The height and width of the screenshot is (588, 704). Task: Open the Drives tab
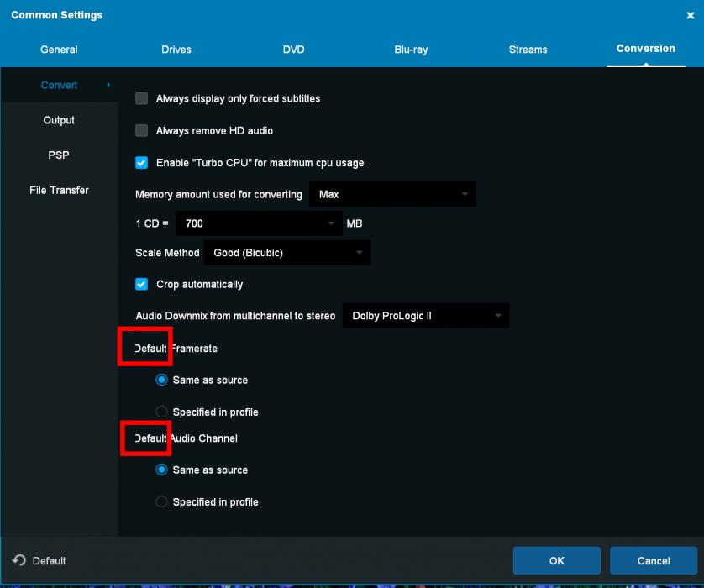coord(176,50)
